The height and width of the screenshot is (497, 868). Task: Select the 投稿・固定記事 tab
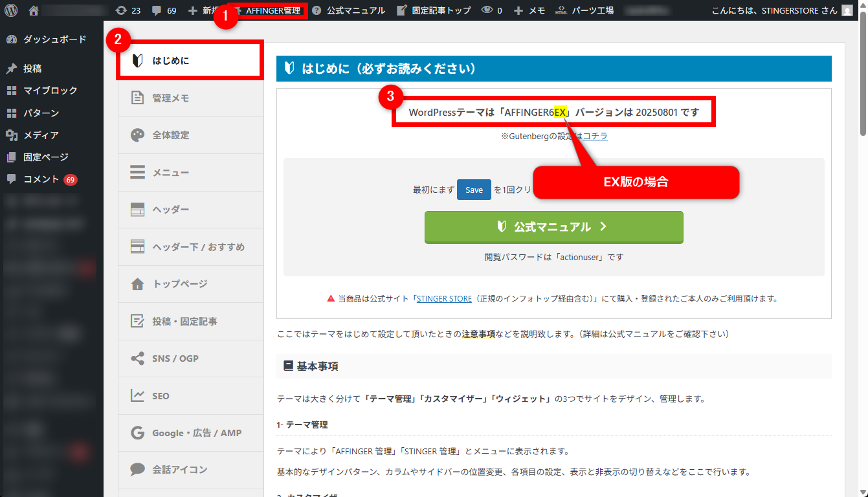[x=190, y=321]
